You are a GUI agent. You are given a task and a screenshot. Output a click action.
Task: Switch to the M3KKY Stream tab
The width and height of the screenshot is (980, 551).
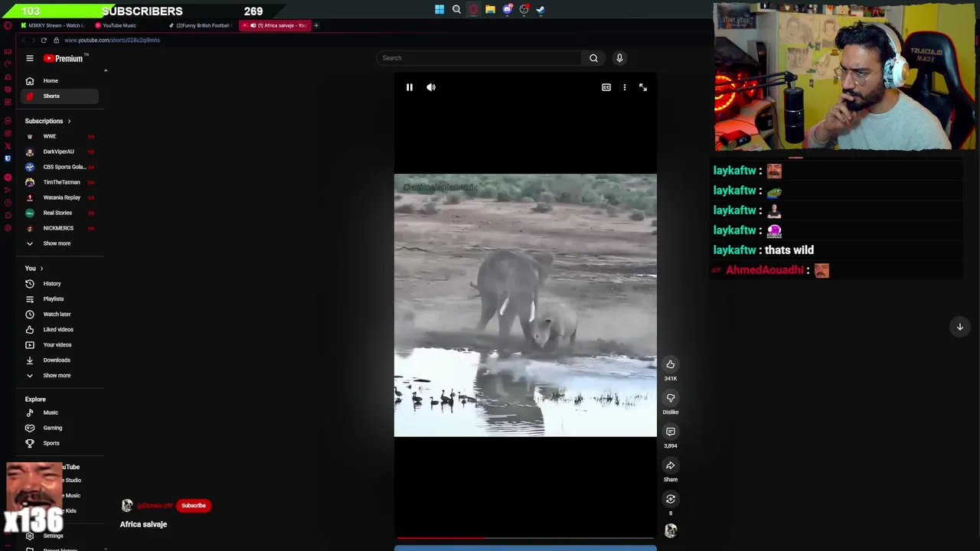click(52, 25)
